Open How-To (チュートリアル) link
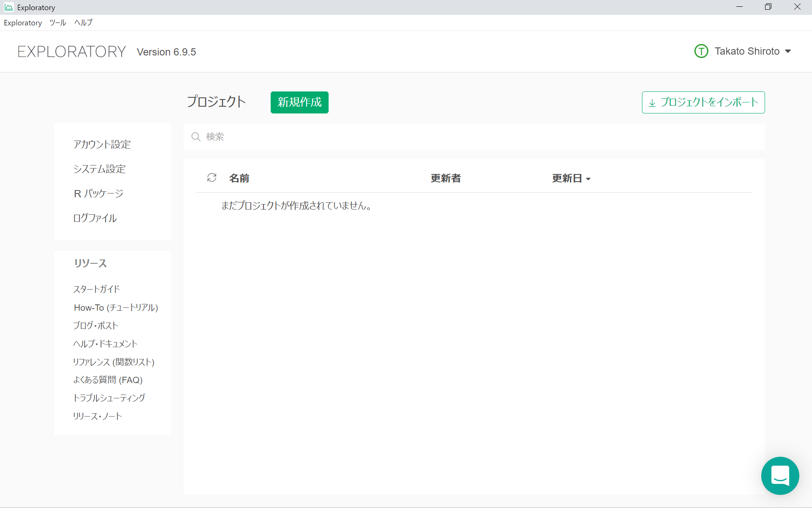 pyautogui.click(x=116, y=307)
